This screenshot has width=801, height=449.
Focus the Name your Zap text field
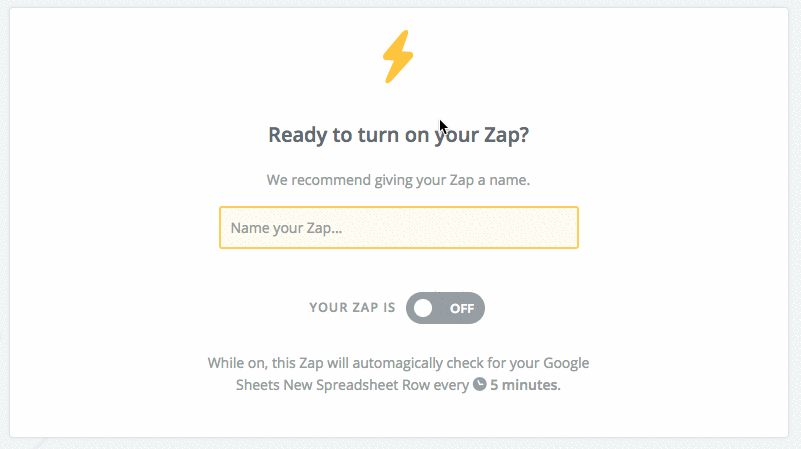click(399, 228)
